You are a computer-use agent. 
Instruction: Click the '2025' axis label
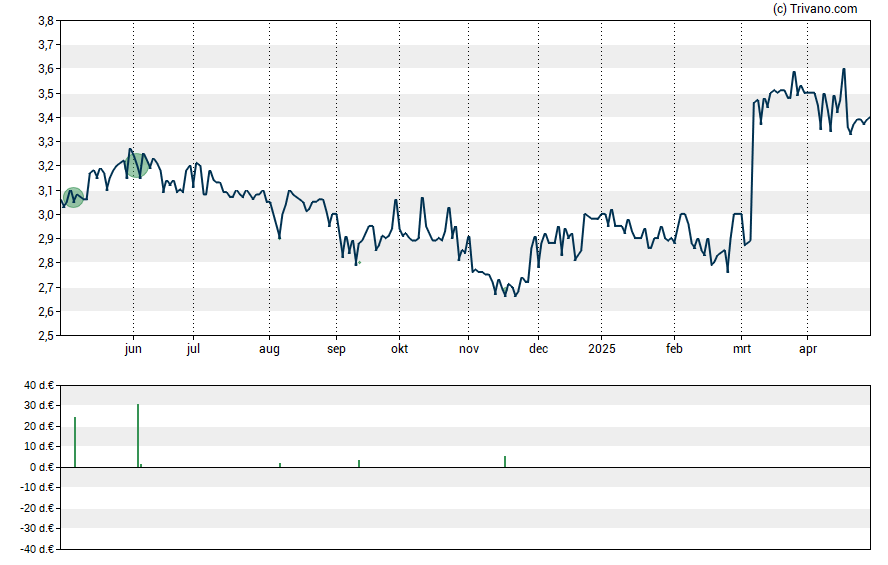601,349
